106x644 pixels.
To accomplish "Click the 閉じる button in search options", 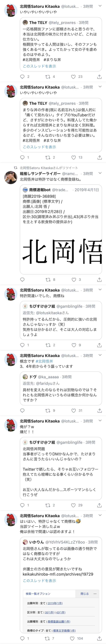I will pyautogui.click(x=84, y=594).
